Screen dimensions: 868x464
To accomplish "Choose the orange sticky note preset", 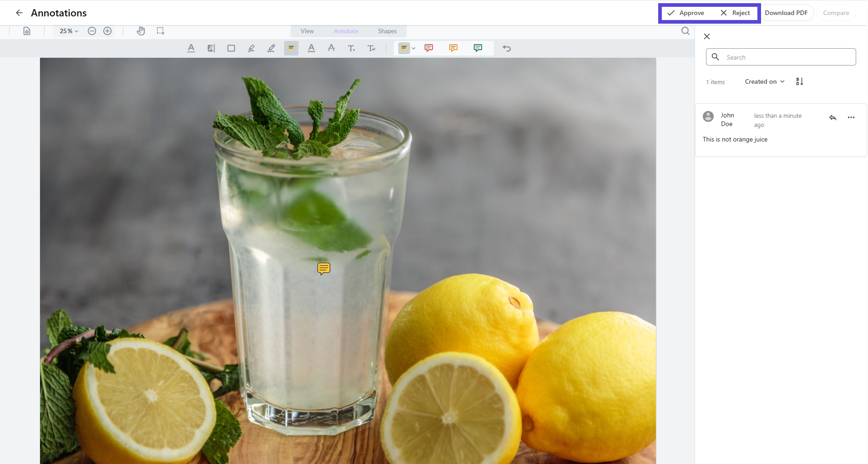I will pyautogui.click(x=453, y=48).
